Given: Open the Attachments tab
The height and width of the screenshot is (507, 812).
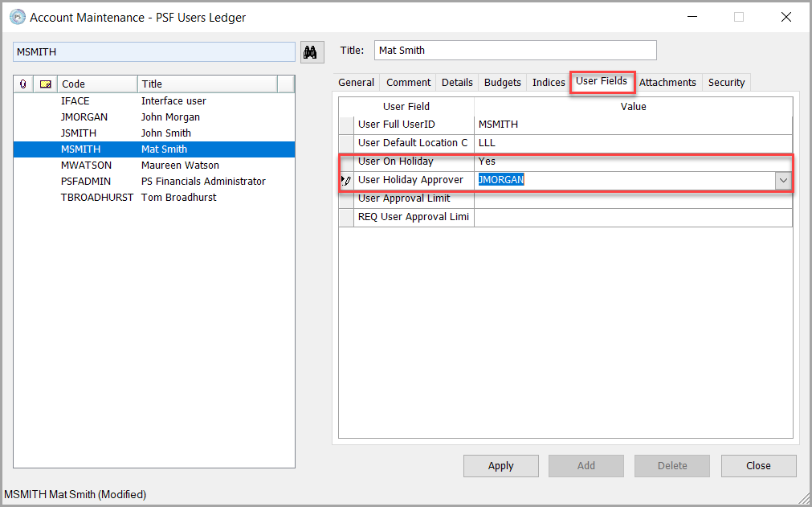Looking at the screenshot, I should pyautogui.click(x=667, y=82).
